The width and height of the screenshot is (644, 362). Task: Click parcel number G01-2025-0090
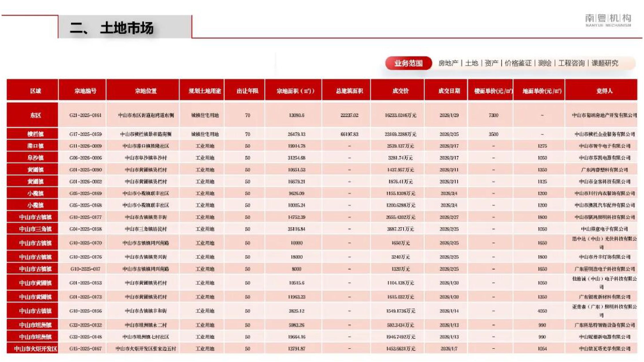(85, 170)
